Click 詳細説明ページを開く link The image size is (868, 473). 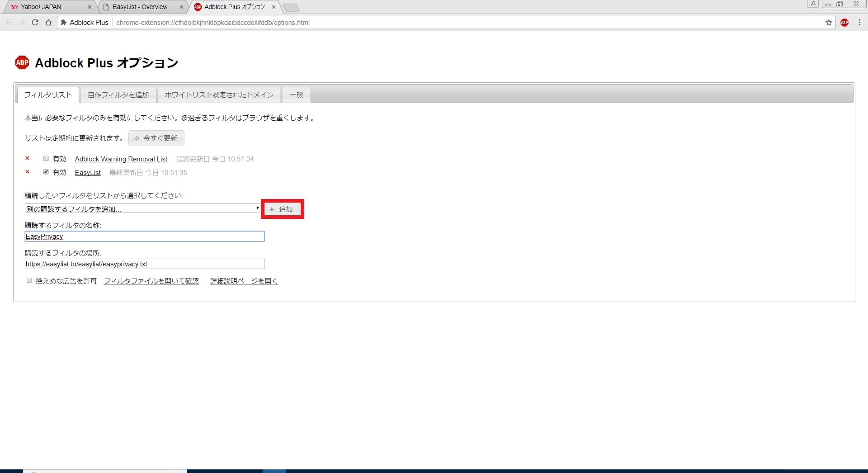pos(244,281)
